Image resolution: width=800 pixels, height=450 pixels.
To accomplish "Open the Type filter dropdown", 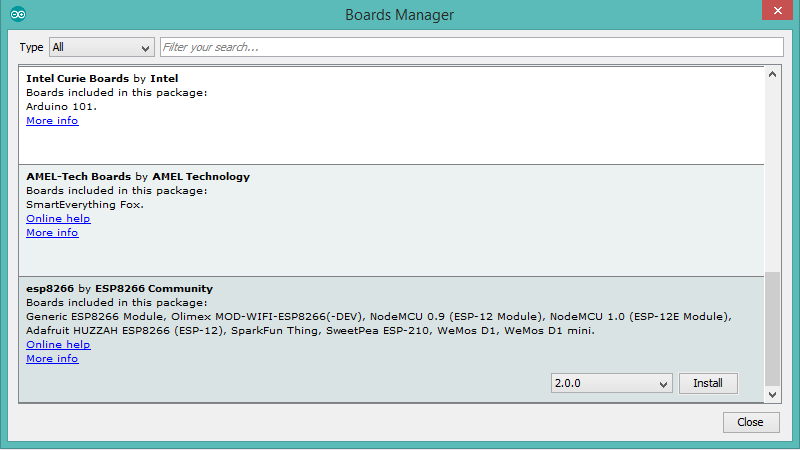I will click(x=102, y=47).
